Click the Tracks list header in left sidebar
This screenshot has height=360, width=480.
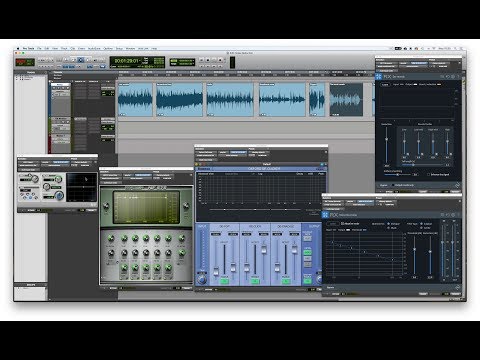point(31,72)
